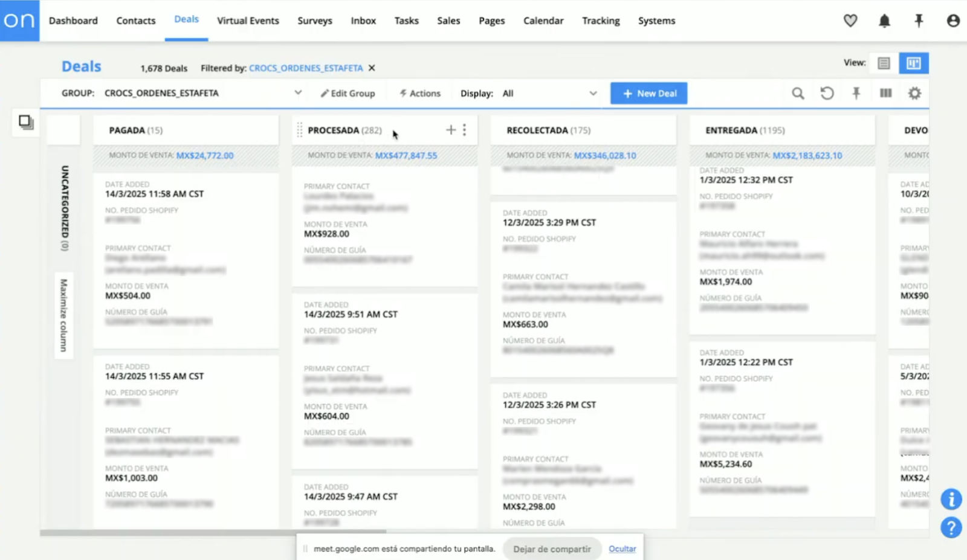Expand the GROUP dropdown for CROCS_ORDENES_ESTAFETA

(297, 93)
